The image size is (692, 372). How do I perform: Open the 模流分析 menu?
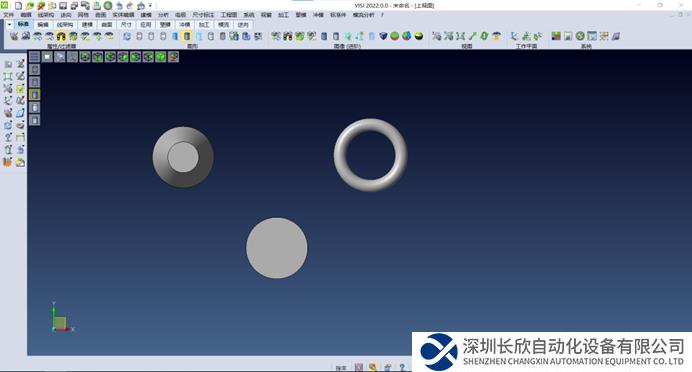363,15
